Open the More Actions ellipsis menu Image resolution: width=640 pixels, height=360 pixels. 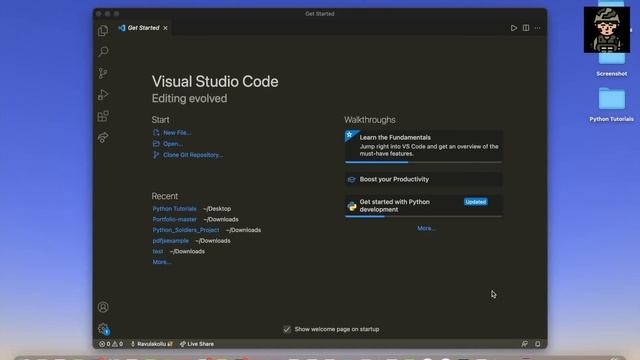(x=538, y=28)
